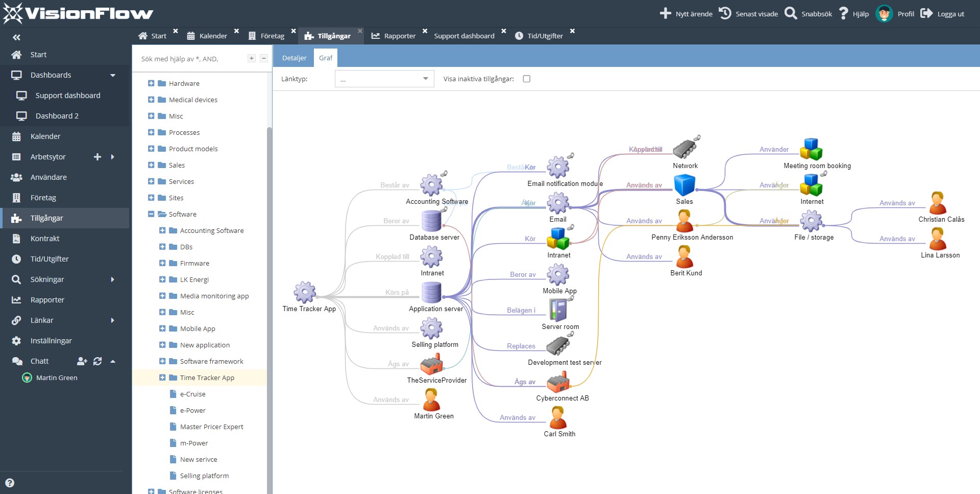Click the Application server node in graph
This screenshot has width=980, height=494.
431,292
